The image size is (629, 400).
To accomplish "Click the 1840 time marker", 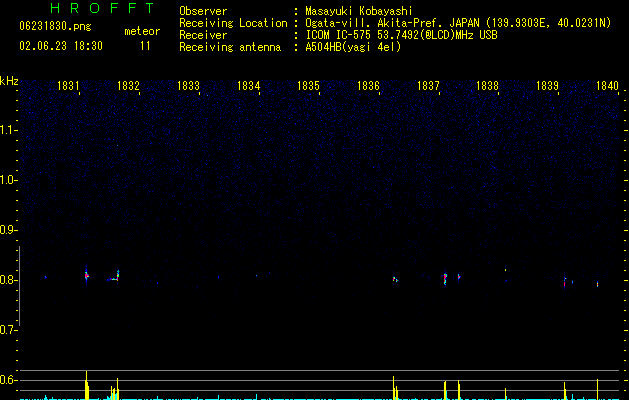I will (x=607, y=86).
